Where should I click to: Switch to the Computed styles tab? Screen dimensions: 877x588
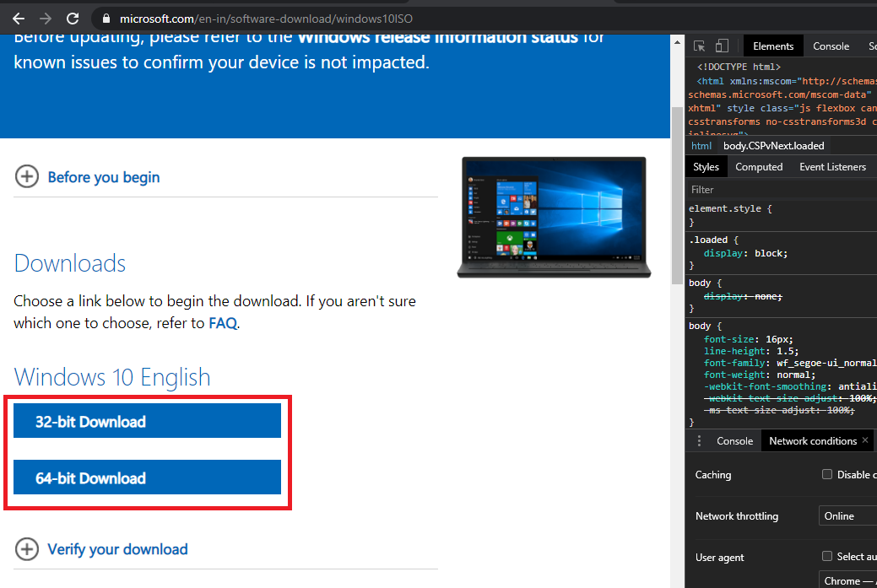pyautogui.click(x=758, y=166)
